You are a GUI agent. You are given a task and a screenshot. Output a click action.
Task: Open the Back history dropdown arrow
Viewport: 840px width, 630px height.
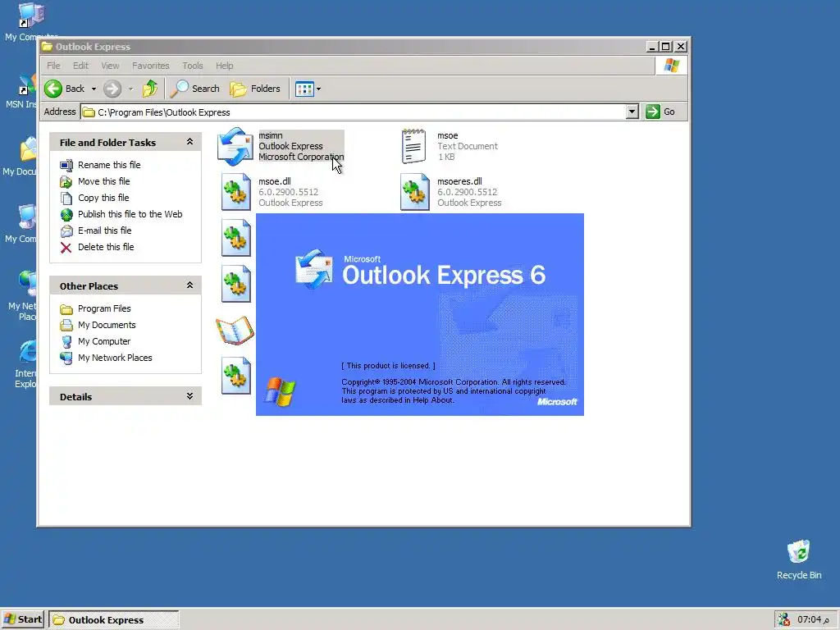(x=94, y=89)
